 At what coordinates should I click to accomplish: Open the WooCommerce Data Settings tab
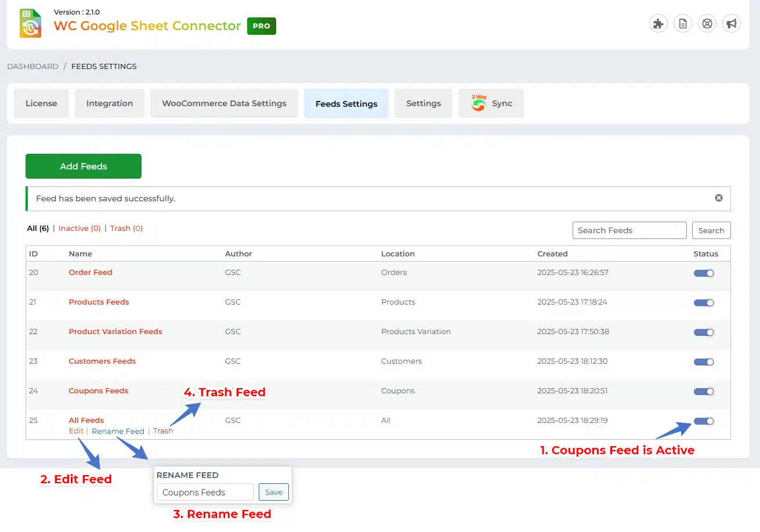(224, 103)
